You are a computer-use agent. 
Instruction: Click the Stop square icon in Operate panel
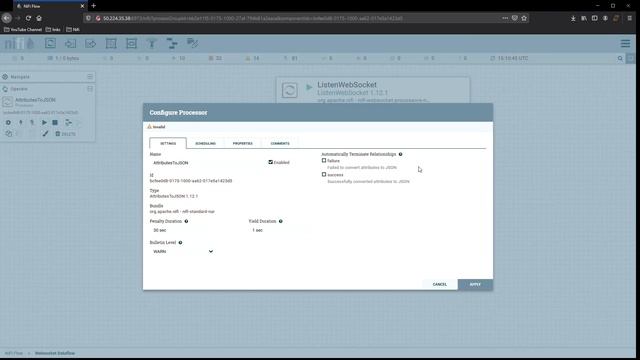pos(55,122)
